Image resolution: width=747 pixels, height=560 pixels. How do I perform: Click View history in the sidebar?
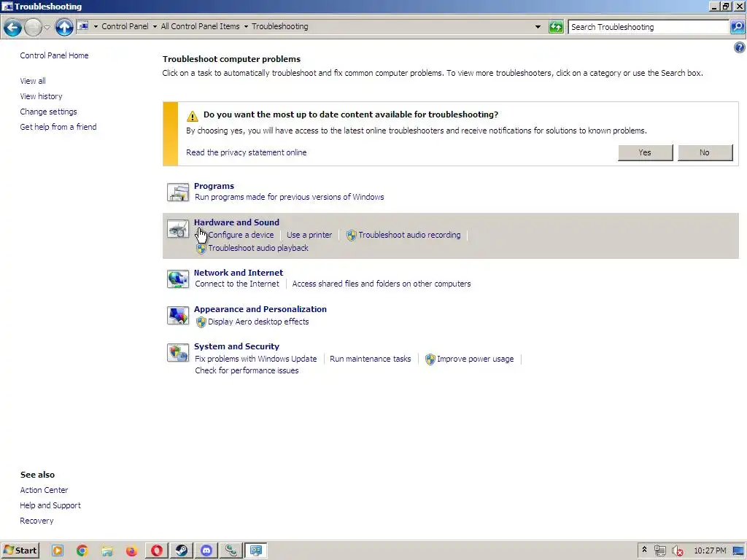click(x=41, y=96)
